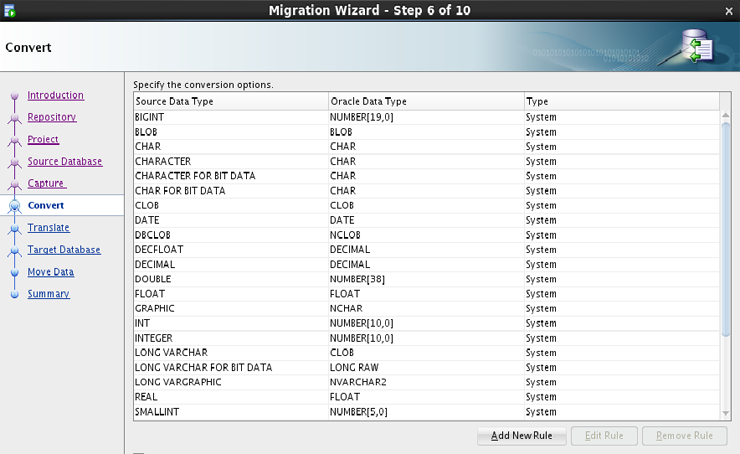Click the NCHAR Oracle type cell
This screenshot has width=740, height=454.
[x=426, y=309]
